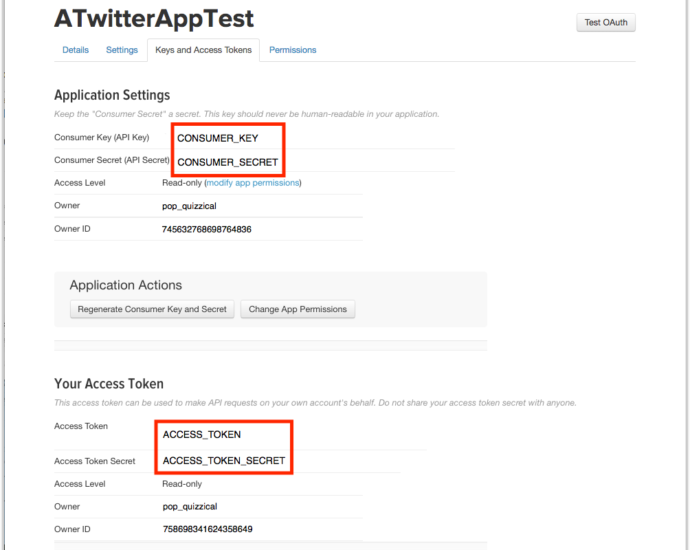Click the Consumer Key (API Key) label
This screenshot has height=550, width=690.
click(x=102, y=137)
